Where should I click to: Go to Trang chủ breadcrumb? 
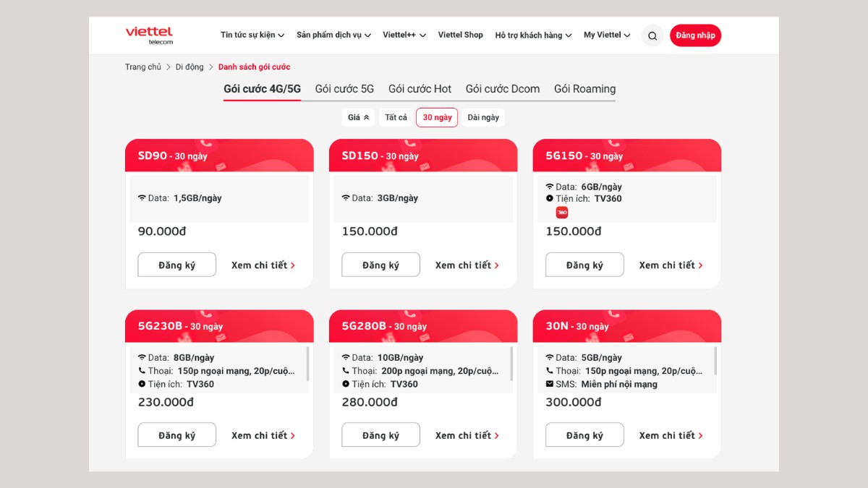pyautogui.click(x=143, y=67)
